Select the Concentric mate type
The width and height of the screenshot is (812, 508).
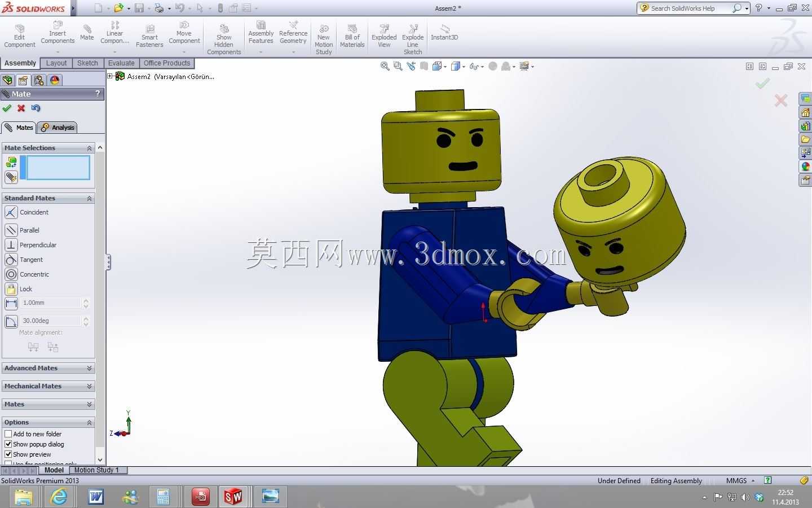click(27, 274)
